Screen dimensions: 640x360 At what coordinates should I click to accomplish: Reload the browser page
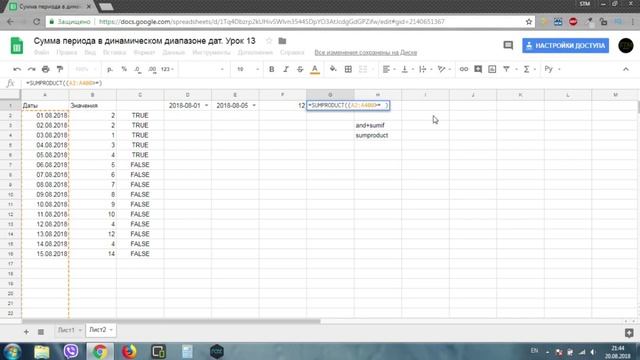(x=36, y=22)
